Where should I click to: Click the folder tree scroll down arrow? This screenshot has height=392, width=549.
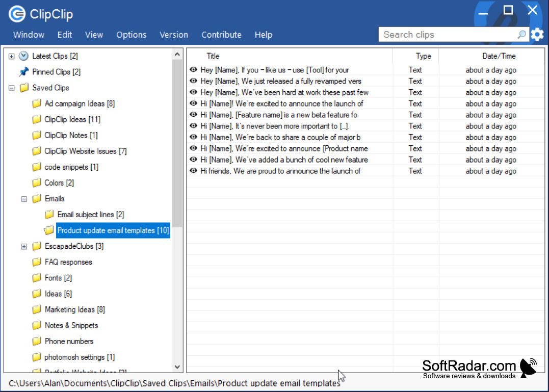pyautogui.click(x=177, y=367)
